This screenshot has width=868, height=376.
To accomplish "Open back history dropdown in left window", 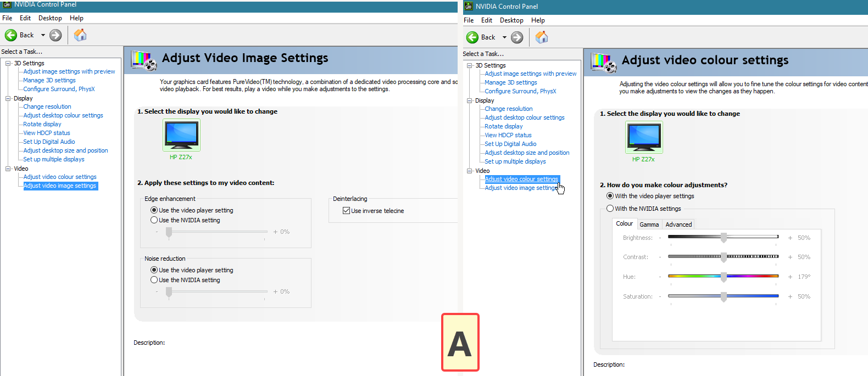I will click(x=43, y=35).
